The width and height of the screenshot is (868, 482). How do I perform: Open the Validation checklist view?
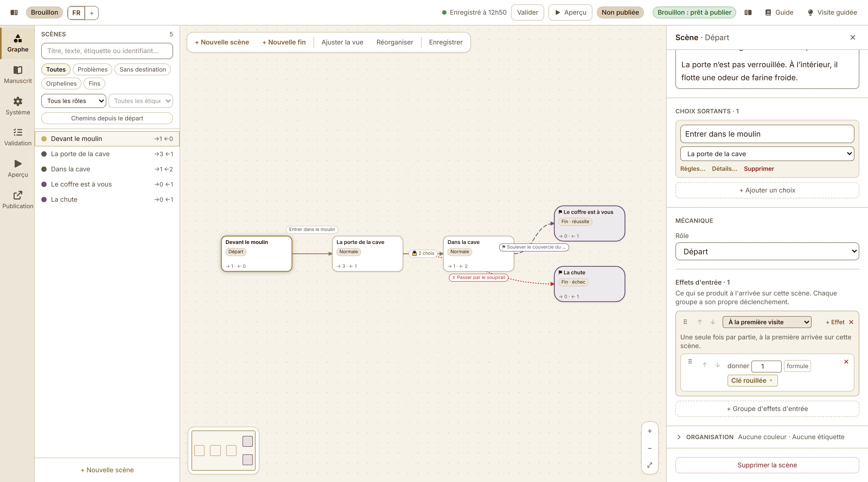pos(18,137)
